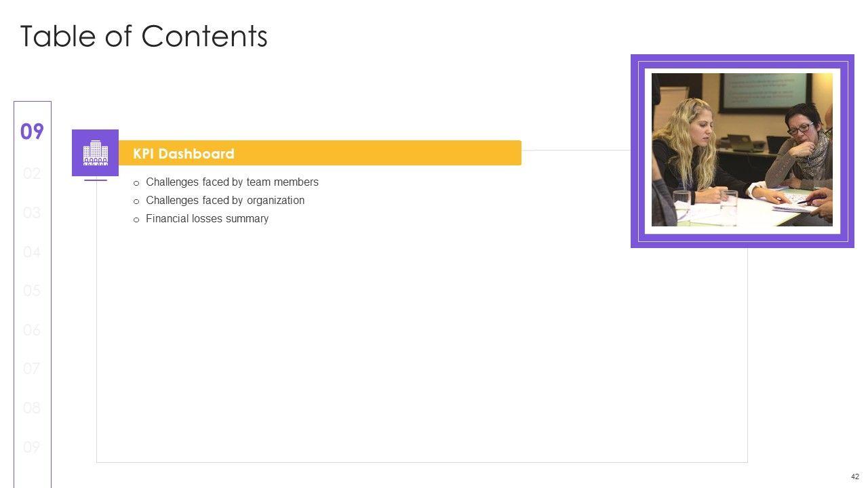868x488 pixels.
Task: Open "Challenges faced by team members" item
Action: coord(232,182)
